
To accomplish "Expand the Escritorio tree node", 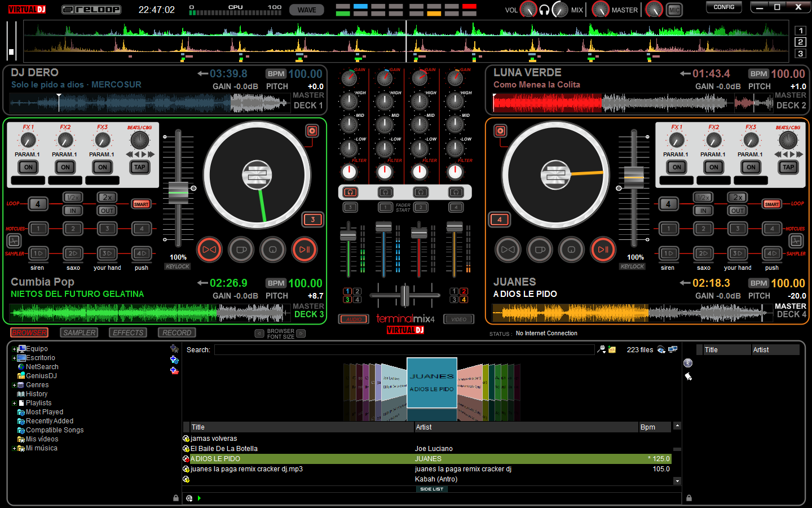I will point(14,358).
